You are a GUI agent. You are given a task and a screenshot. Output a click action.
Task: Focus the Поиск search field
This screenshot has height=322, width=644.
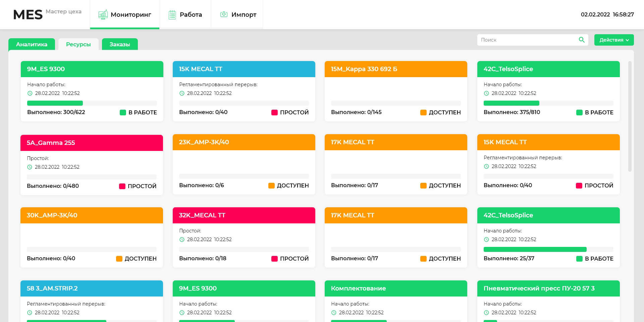coord(527,40)
